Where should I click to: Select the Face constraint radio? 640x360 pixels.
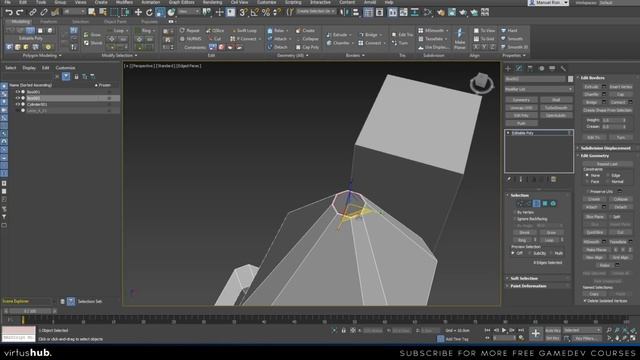pyautogui.click(x=587, y=181)
